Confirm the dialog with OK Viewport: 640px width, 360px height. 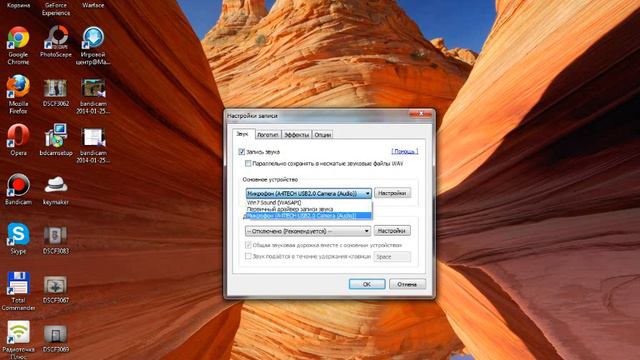(367, 284)
